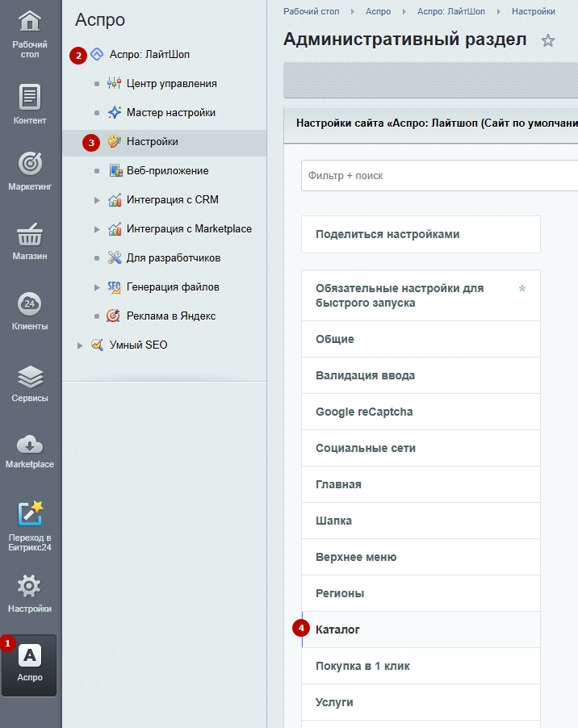The width and height of the screenshot is (578, 728).
Task: Click the Реклама в Яндекс target icon
Action: [113, 316]
